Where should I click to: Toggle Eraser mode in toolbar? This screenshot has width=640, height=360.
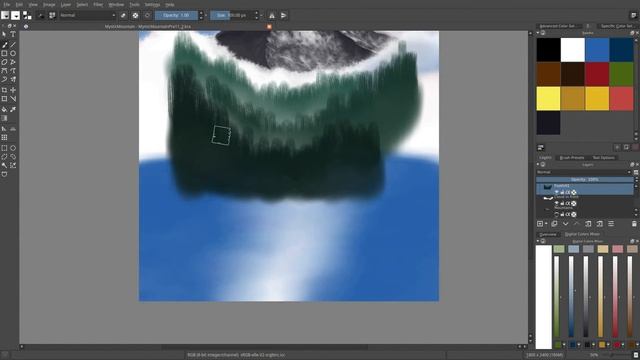coord(123,16)
